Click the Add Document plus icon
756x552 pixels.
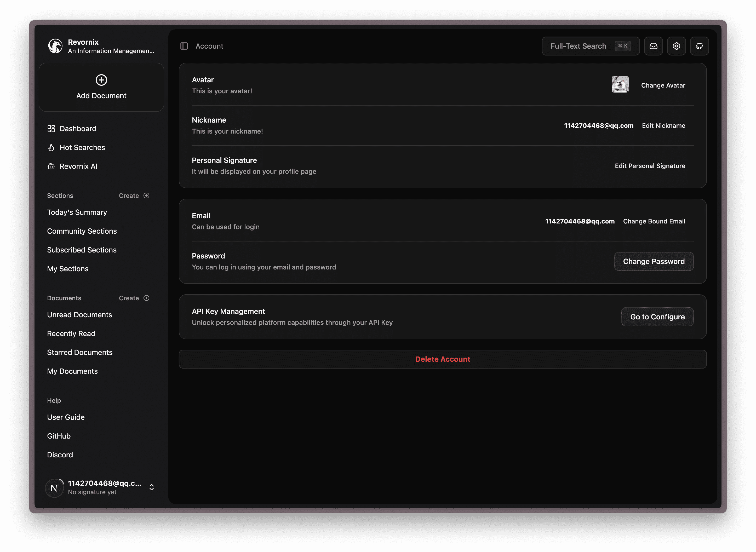point(101,80)
